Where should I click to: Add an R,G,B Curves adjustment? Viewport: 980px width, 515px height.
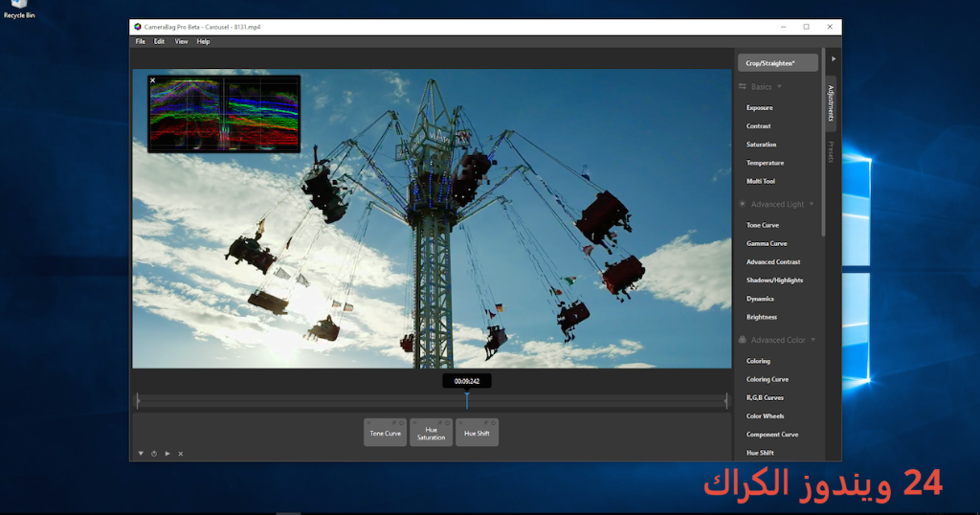coord(765,397)
